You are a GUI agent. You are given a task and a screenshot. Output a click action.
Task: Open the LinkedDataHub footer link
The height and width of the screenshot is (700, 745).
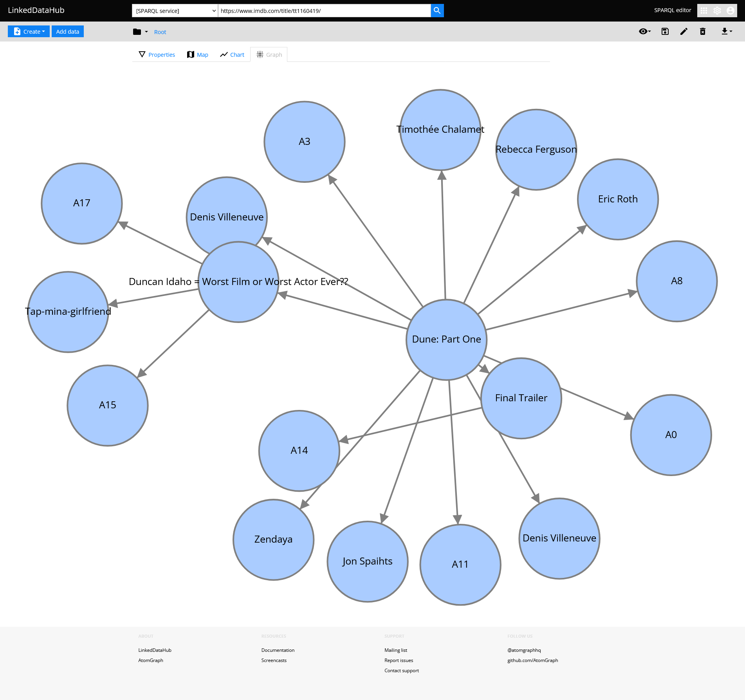[x=155, y=650]
